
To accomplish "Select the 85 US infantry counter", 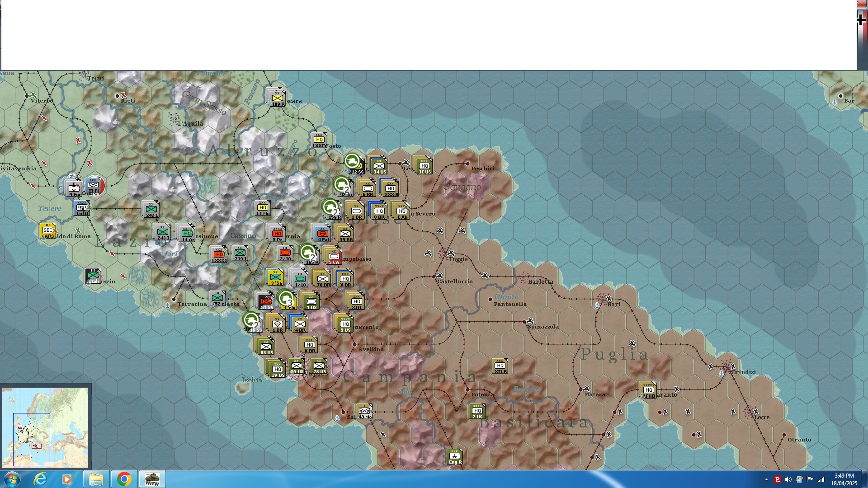I will (x=297, y=366).
